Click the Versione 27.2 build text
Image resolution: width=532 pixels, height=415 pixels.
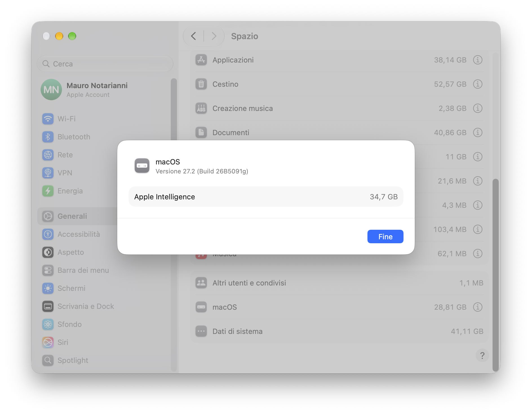point(202,171)
